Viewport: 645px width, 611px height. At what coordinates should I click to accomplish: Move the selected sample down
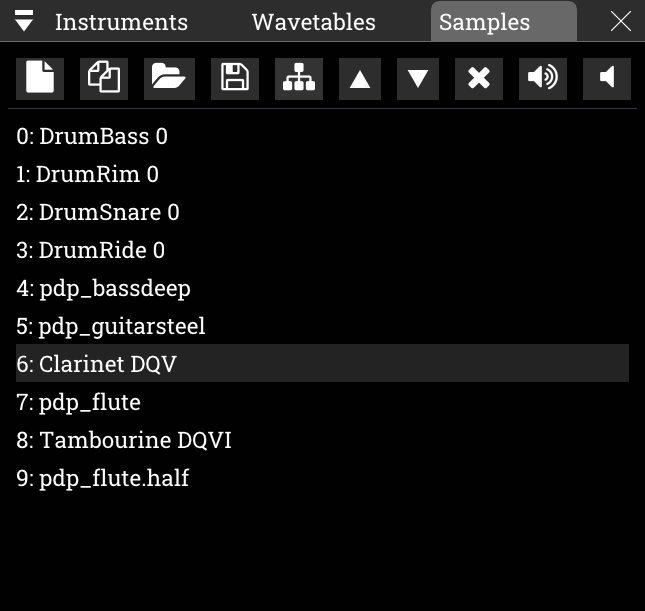coord(418,78)
